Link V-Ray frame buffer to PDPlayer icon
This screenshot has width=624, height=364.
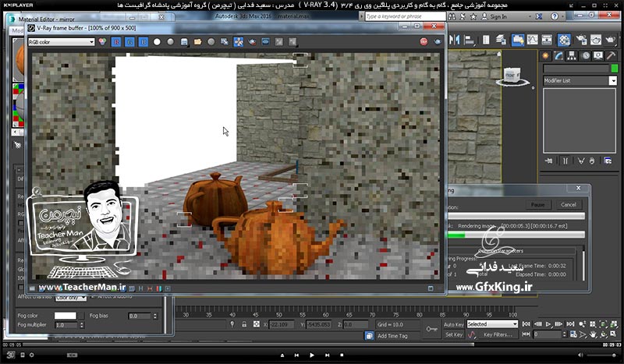[x=265, y=42]
